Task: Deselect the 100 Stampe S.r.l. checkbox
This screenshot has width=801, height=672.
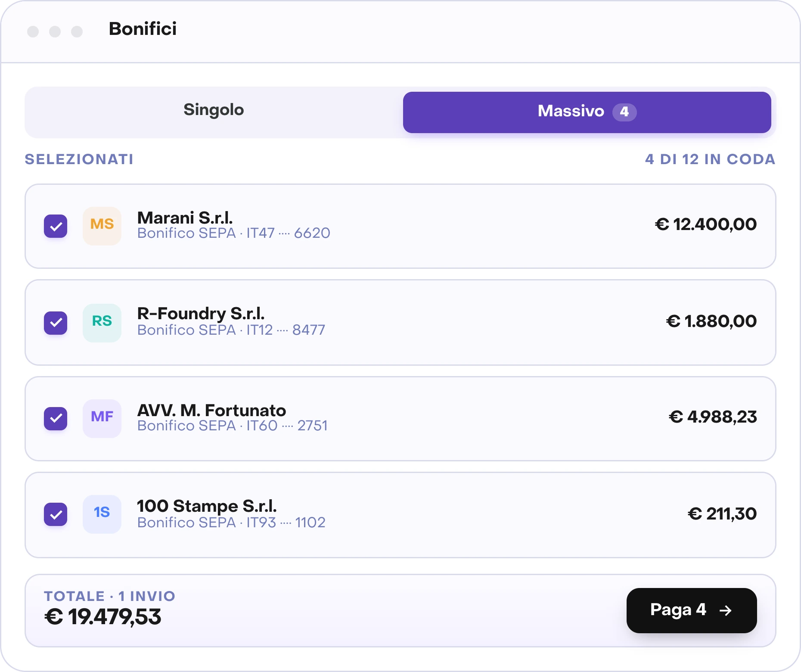Action: (56, 514)
